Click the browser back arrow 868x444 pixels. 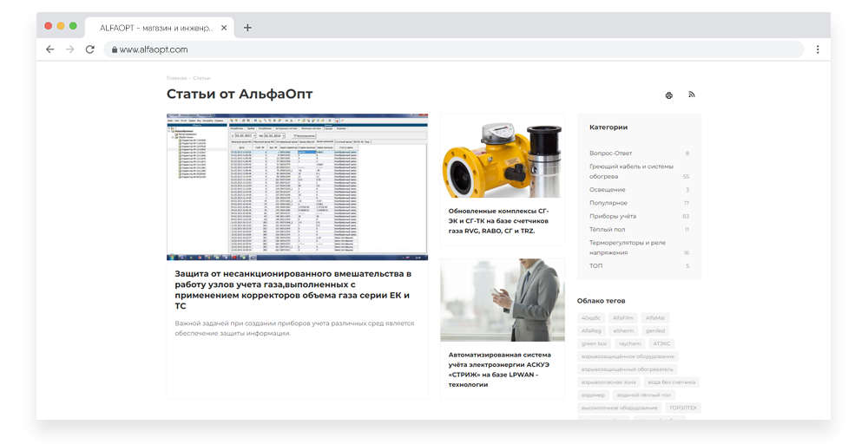[50, 49]
